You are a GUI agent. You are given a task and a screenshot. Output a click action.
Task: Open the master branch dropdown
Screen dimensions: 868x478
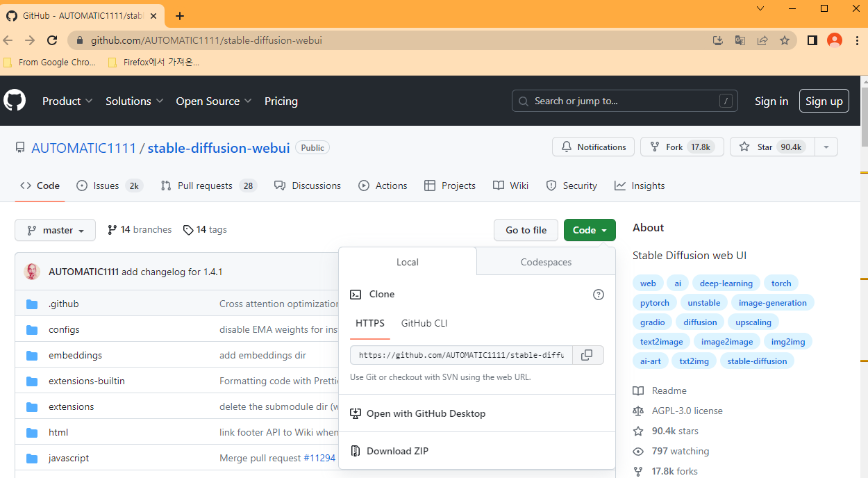click(x=55, y=230)
